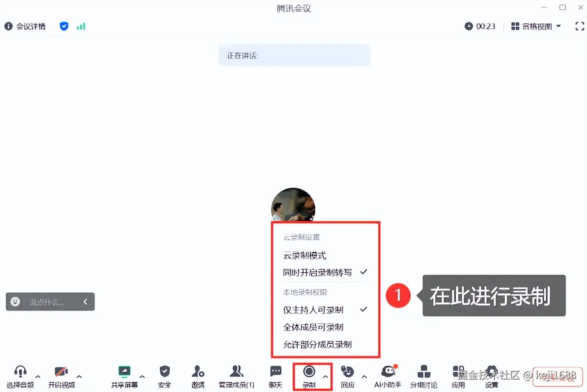Collapse chat box with left chevron
Image resolution: width=587 pixels, height=392 pixels.
point(86,302)
